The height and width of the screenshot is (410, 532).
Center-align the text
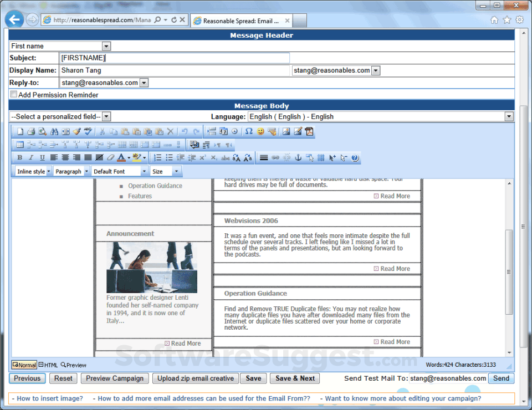(x=65, y=158)
